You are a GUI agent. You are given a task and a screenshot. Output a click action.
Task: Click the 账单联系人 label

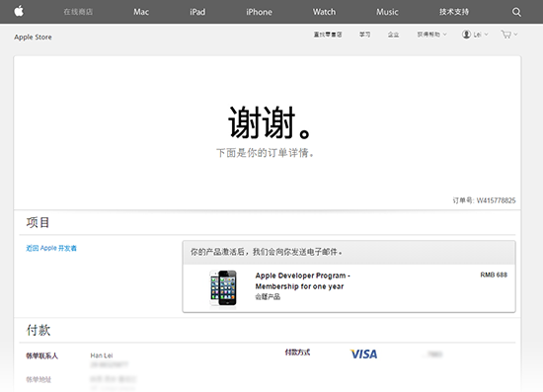tap(41, 355)
